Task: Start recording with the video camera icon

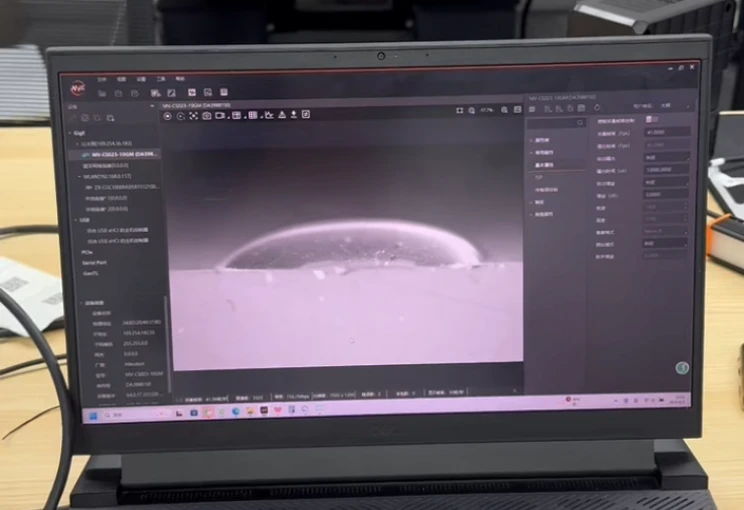Action: 220,115
